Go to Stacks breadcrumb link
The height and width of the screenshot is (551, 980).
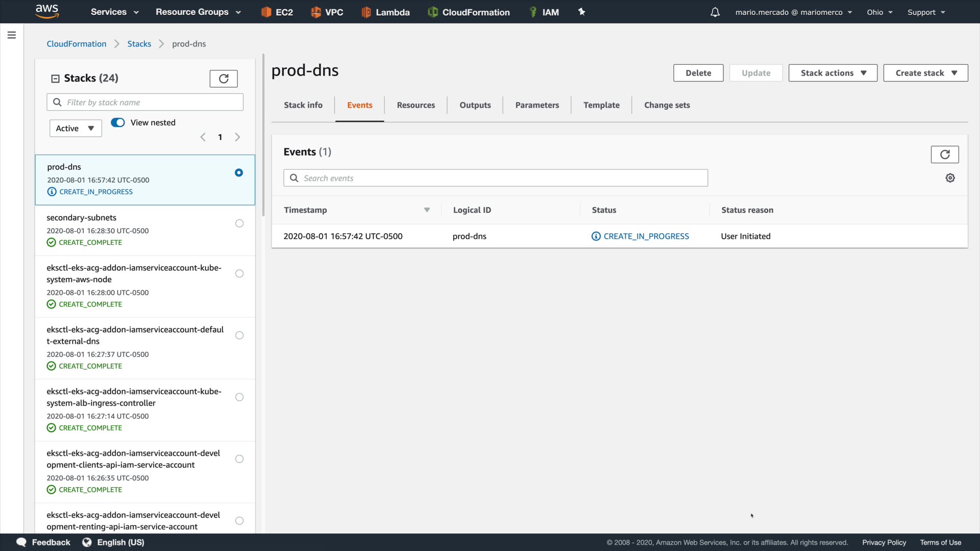[139, 44]
